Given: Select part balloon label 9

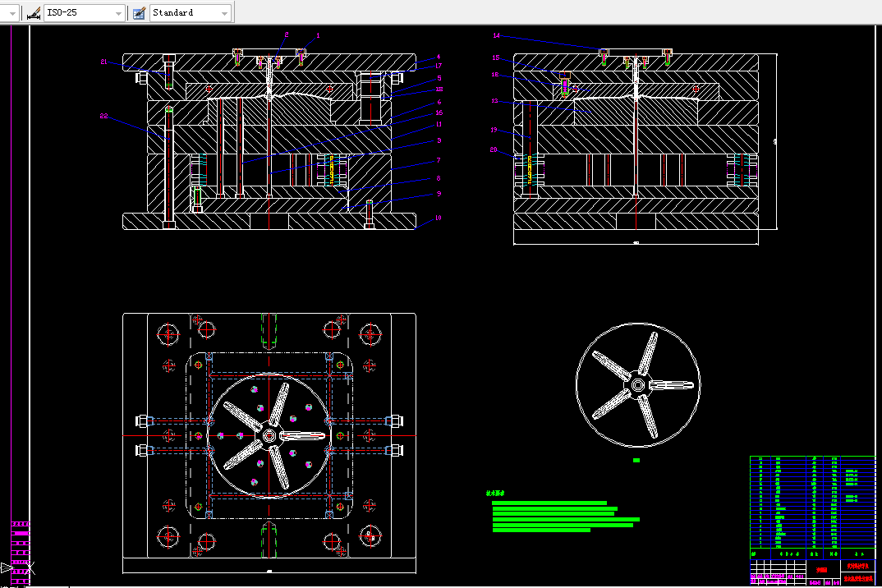Looking at the screenshot, I should tap(439, 194).
